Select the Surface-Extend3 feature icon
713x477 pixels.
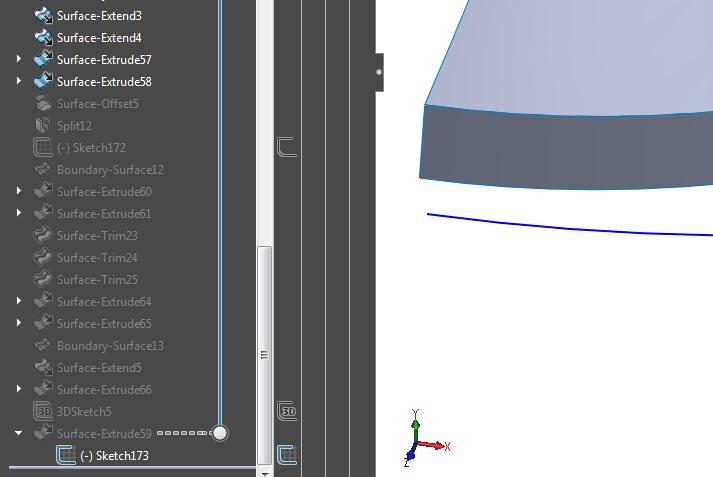click(x=44, y=15)
